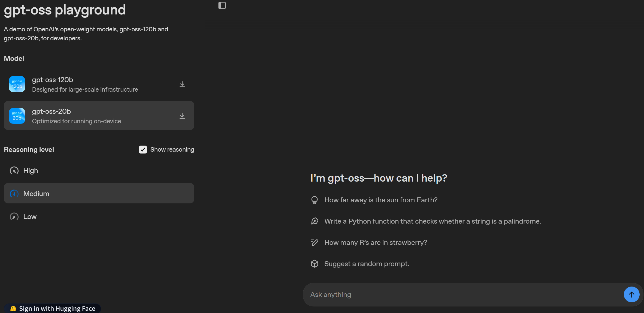The width and height of the screenshot is (644, 313).
Task: Click the gpt-oss-20b model logo
Action: 17,116
